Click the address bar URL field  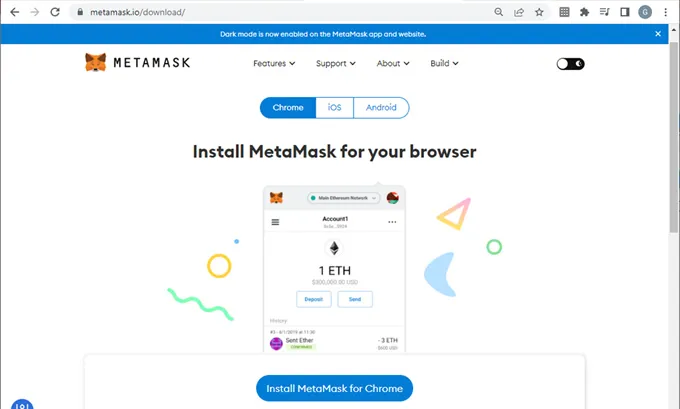tap(282, 12)
